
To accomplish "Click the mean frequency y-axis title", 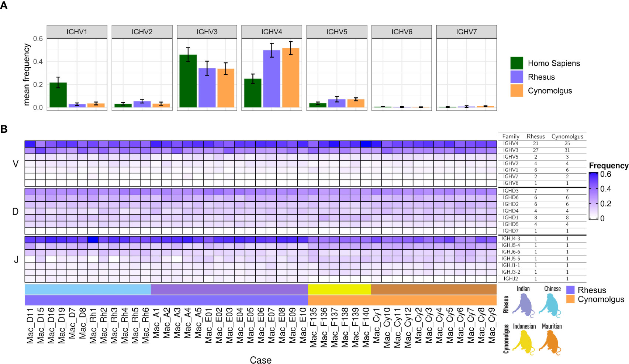I will pos(27,75).
